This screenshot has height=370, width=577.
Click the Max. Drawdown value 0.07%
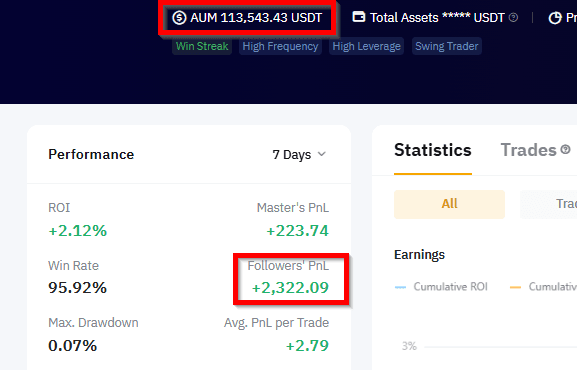72,345
